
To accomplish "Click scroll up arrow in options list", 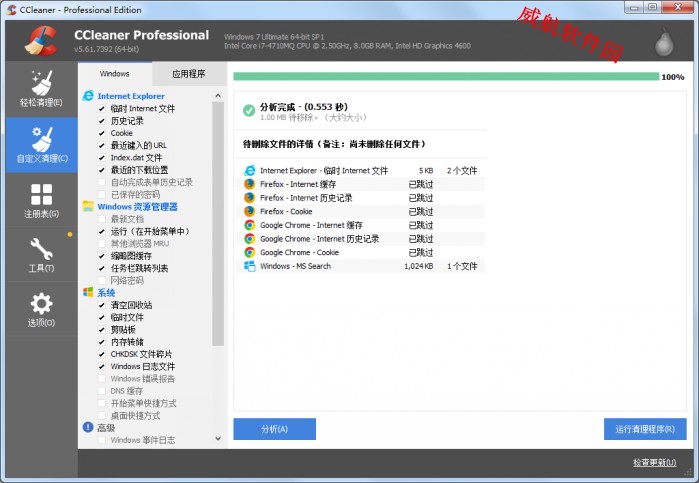I will 218,95.
